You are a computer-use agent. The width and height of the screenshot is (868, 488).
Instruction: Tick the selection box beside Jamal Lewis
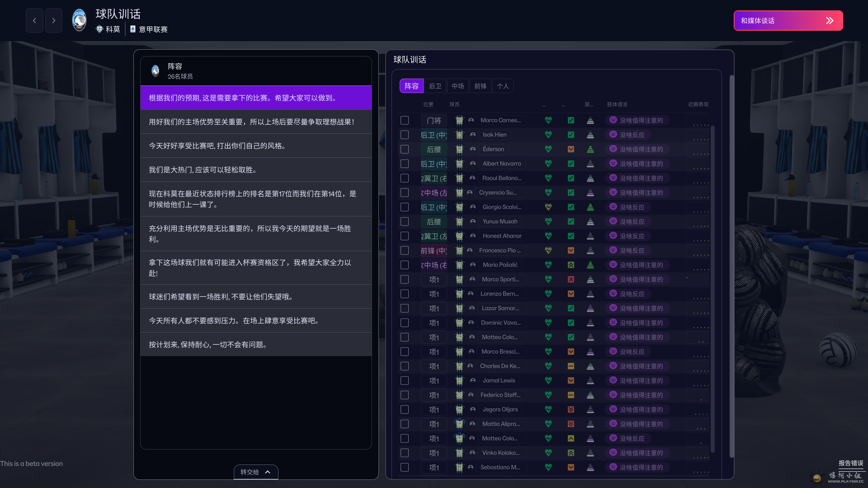(405, 380)
